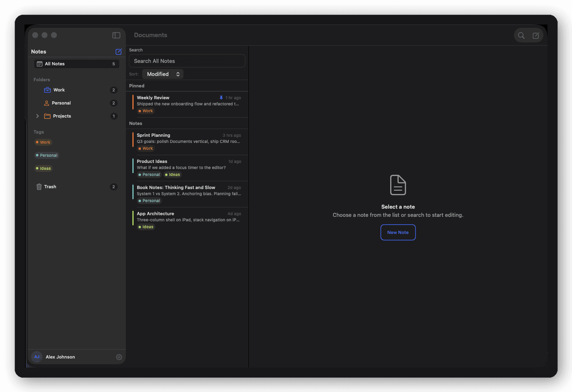Click the Personal tag on Product Ideas
This screenshot has height=392, width=572.
(149, 174)
